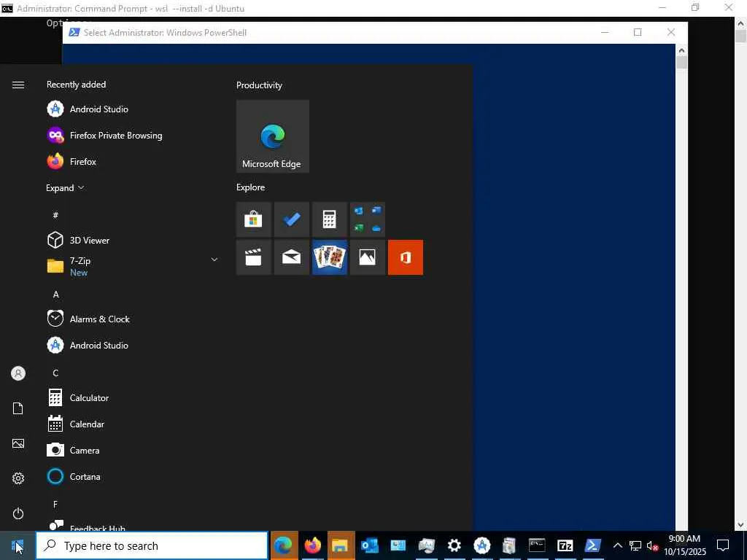The image size is (747, 560).
Task: Open the Calculator tile in Explore
Action: pyautogui.click(x=329, y=219)
